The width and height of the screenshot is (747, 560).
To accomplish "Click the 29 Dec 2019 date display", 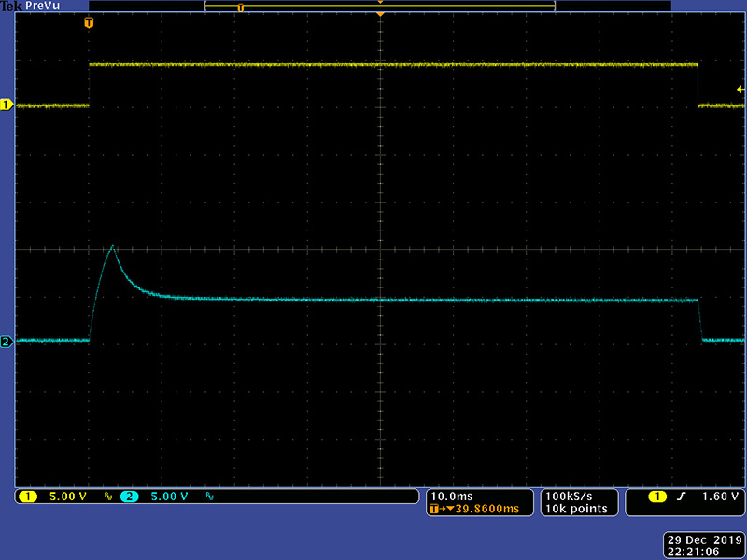I will pos(703,539).
